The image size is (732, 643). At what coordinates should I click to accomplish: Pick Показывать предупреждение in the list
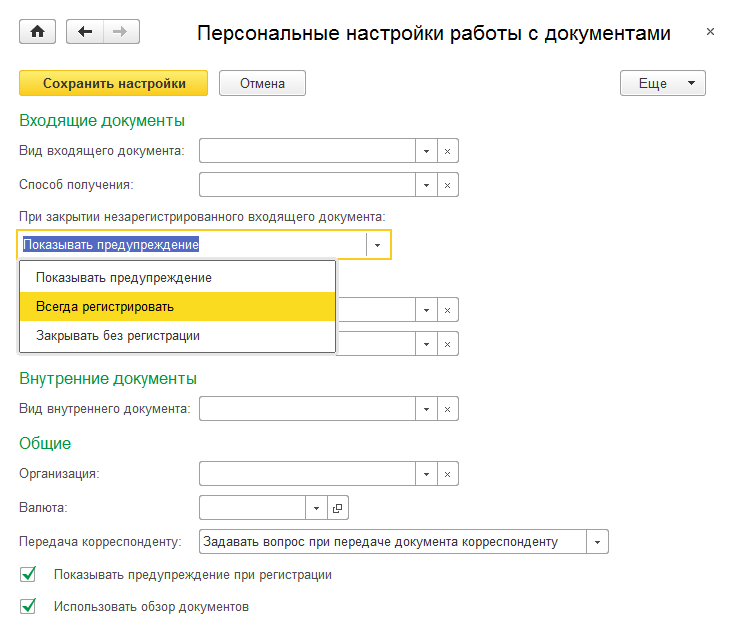coord(176,277)
